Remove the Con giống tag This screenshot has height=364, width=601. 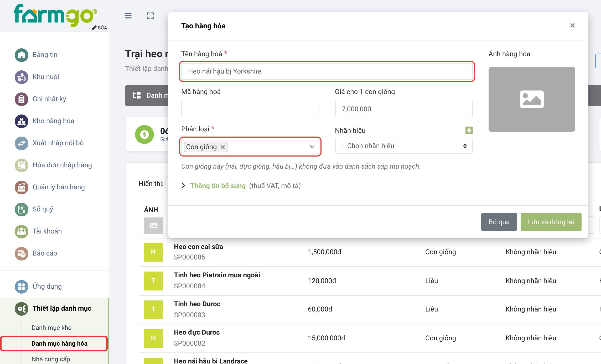pos(222,147)
